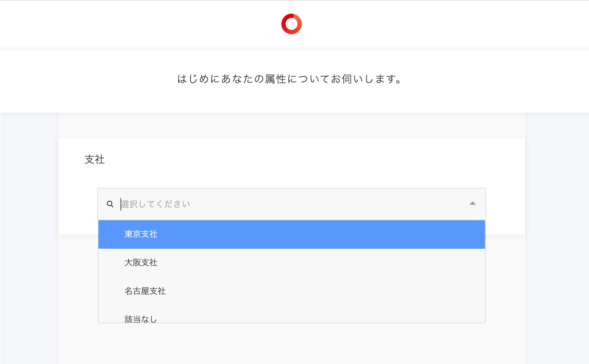Click the gray band above the 支社 card
Screen dimensions: 589x364
[x=292, y=126]
